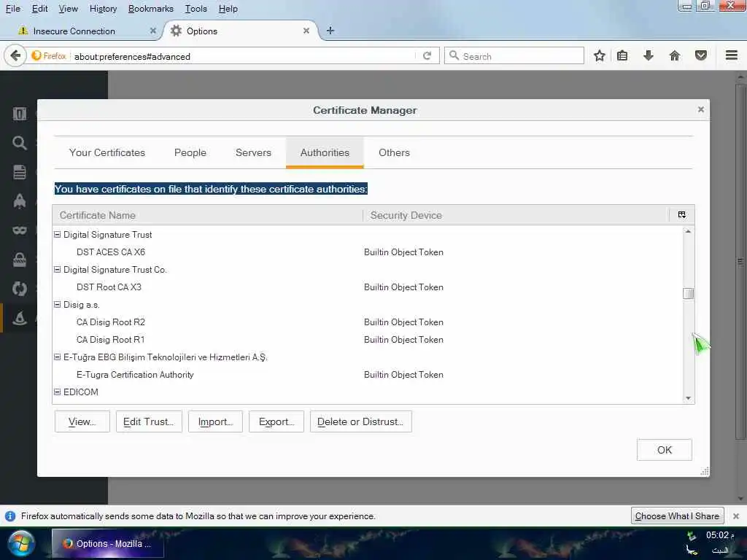Collapse the Digital Signature Trust Co. group
This screenshot has width=747, height=560.
pyautogui.click(x=57, y=270)
